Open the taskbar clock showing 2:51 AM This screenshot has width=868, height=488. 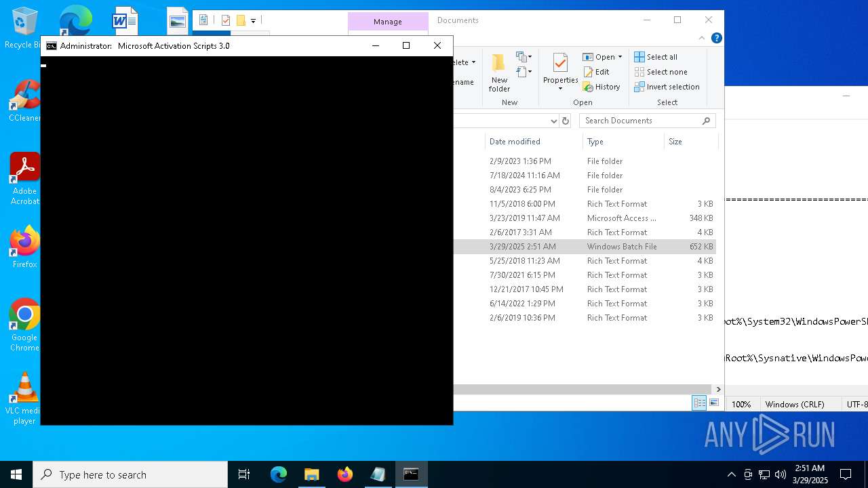point(810,474)
